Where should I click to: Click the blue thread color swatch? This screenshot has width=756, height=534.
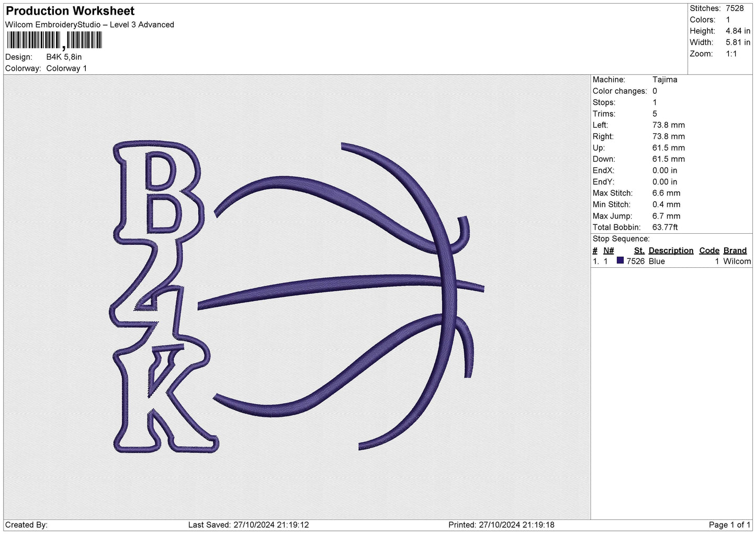[x=620, y=260]
